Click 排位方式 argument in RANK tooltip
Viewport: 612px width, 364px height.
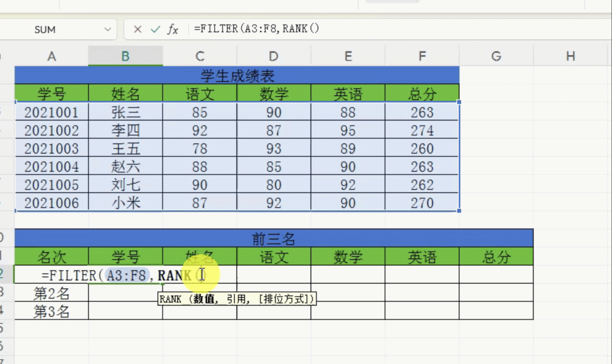click(284, 300)
